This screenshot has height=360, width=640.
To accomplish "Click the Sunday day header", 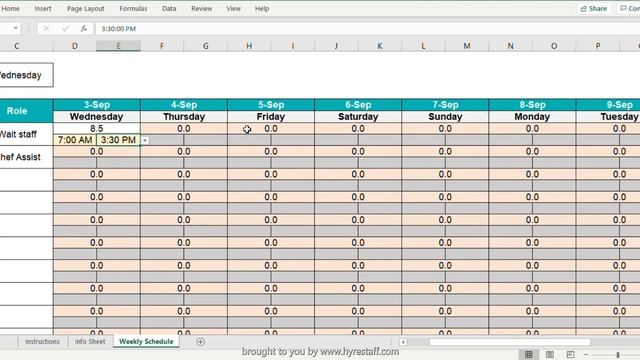I will tap(445, 117).
